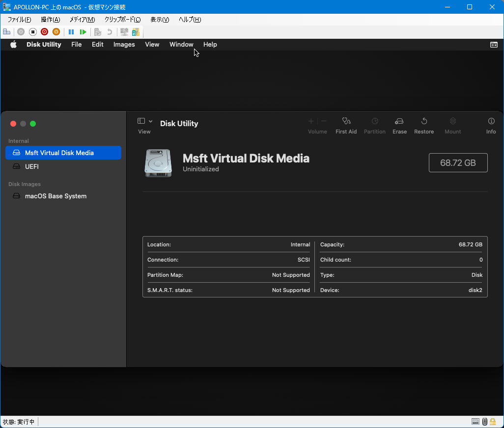Image resolution: width=504 pixels, height=428 pixels.
Task: Open the Info panel icon
Action: pos(491,121)
